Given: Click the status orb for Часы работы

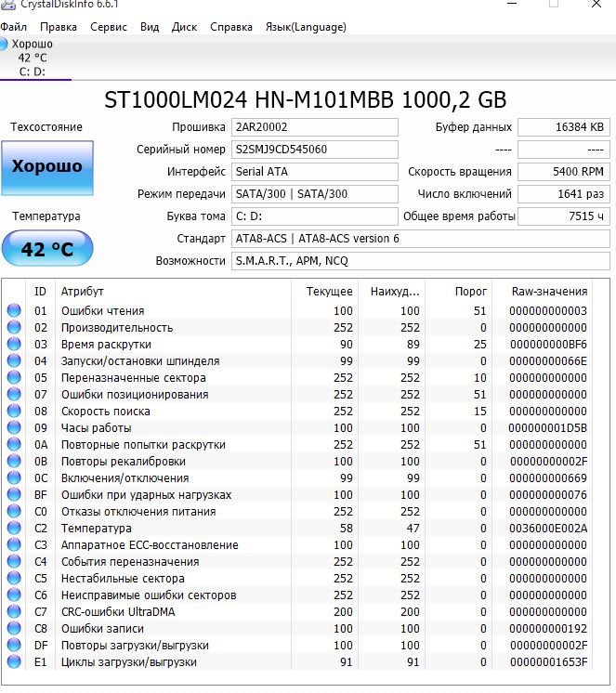Looking at the screenshot, I should [14, 428].
